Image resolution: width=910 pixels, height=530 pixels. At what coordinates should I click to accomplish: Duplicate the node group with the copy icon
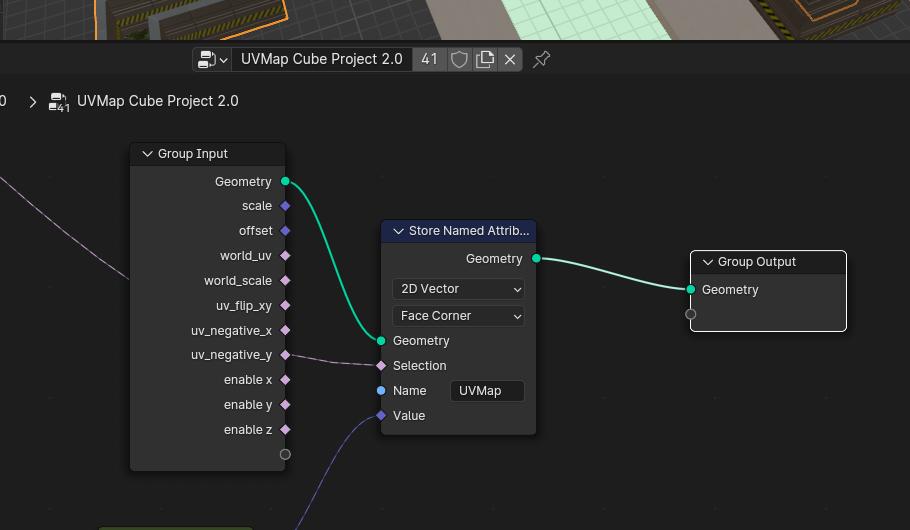pos(485,59)
